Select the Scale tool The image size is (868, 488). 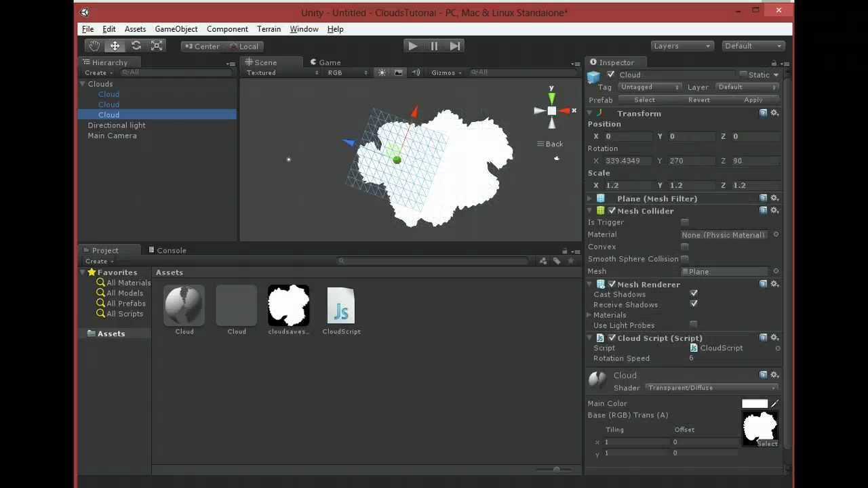157,45
